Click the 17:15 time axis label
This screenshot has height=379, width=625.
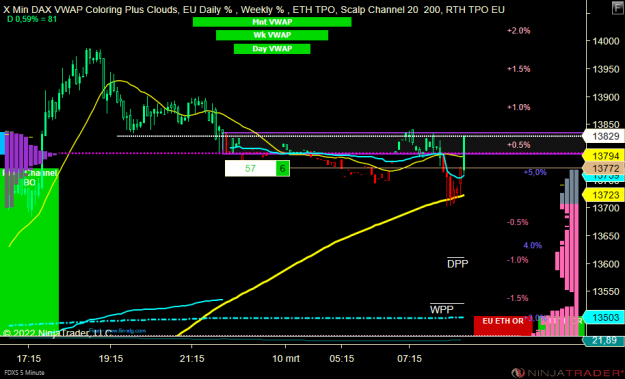29,359
